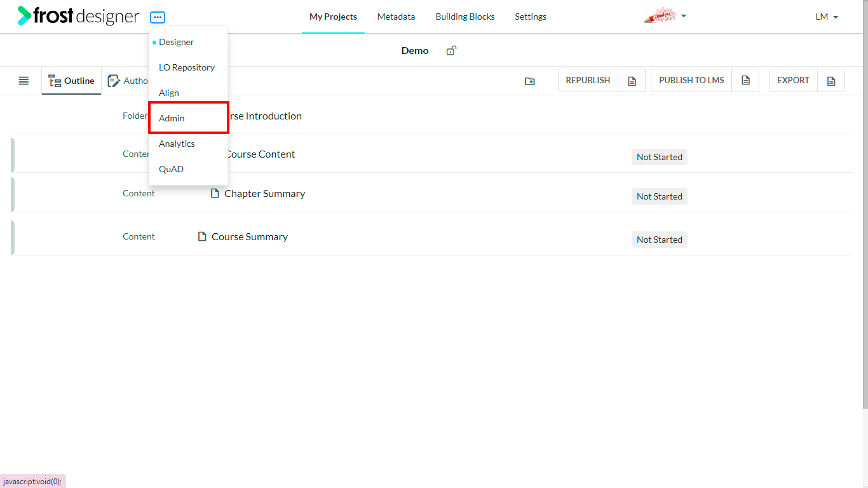This screenshot has height=488, width=868.
Task: Click the Content label of Chapter Summary row
Action: [x=139, y=193]
